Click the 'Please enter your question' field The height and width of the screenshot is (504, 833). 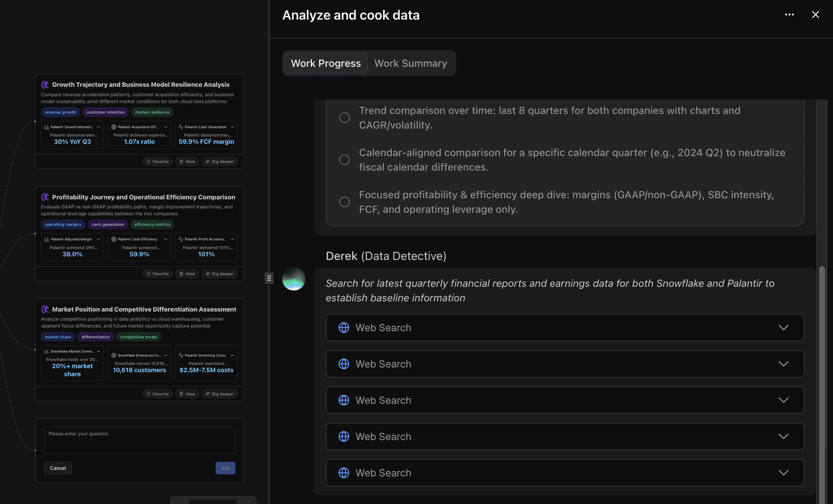[139, 440]
